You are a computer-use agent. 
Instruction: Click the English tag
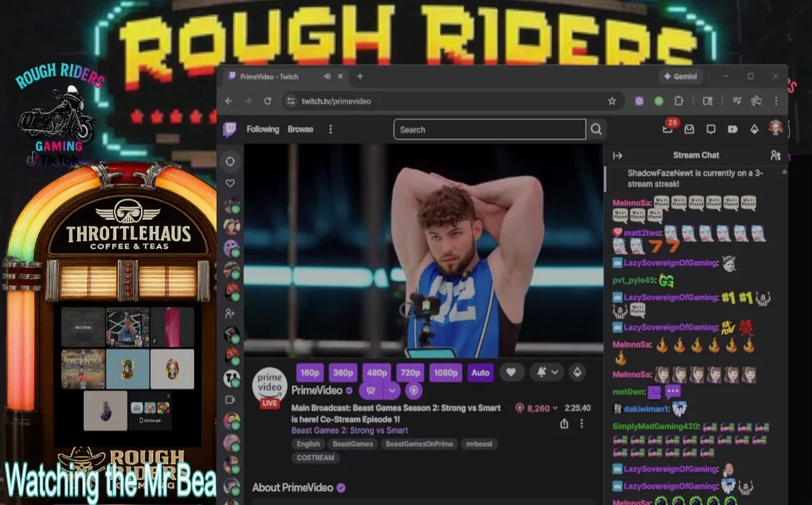(308, 444)
